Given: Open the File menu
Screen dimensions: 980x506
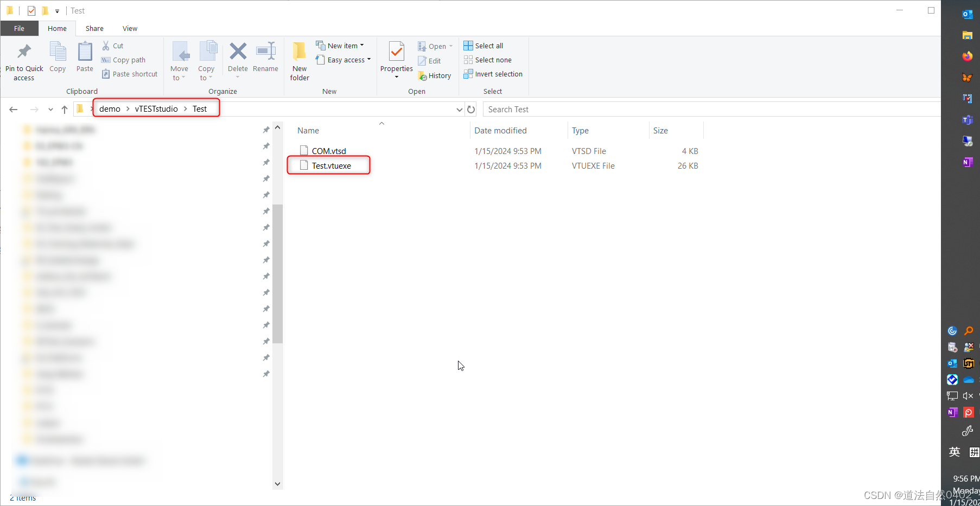Looking at the screenshot, I should tap(19, 28).
